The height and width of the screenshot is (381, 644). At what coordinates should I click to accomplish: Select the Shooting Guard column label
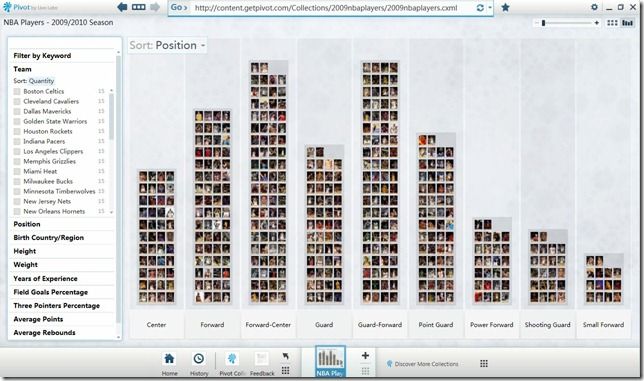pyautogui.click(x=547, y=325)
